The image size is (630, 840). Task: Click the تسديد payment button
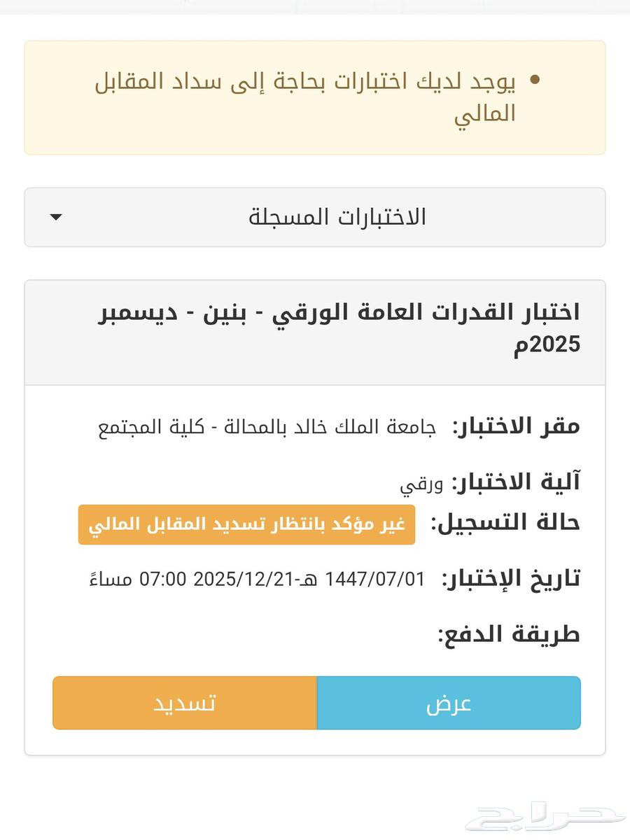[x=185, y=703]
